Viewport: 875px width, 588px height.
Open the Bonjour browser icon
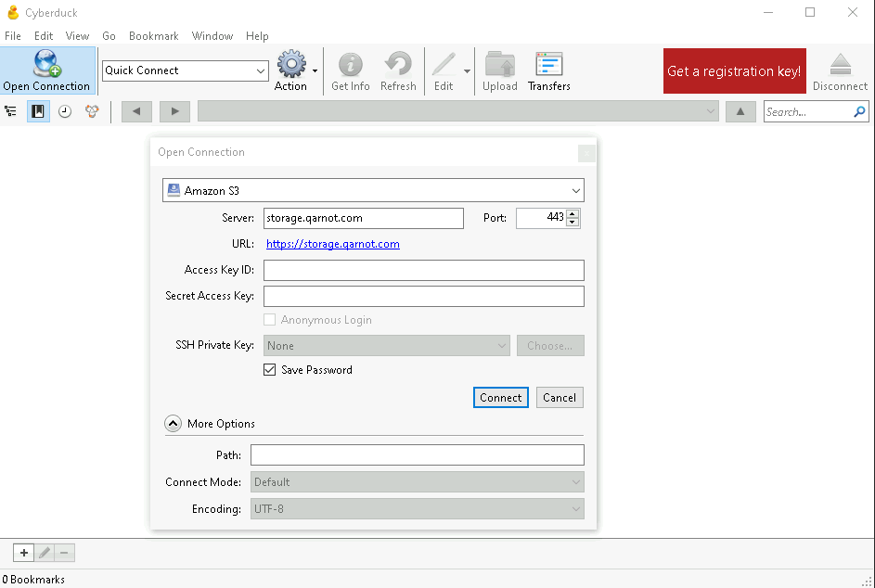pos(92,111)
